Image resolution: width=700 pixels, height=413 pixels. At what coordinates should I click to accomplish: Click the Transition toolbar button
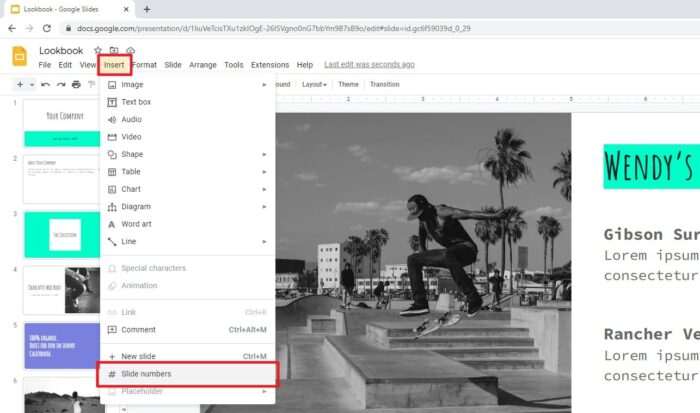coord(385,84)
